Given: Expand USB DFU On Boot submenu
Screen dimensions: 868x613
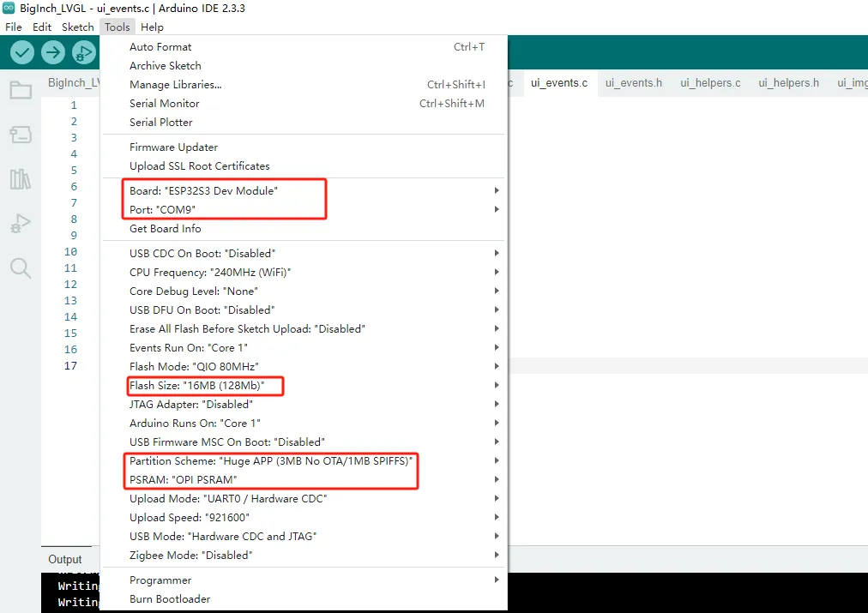Looking at the screenshot, I should click(x=304, y=310).
